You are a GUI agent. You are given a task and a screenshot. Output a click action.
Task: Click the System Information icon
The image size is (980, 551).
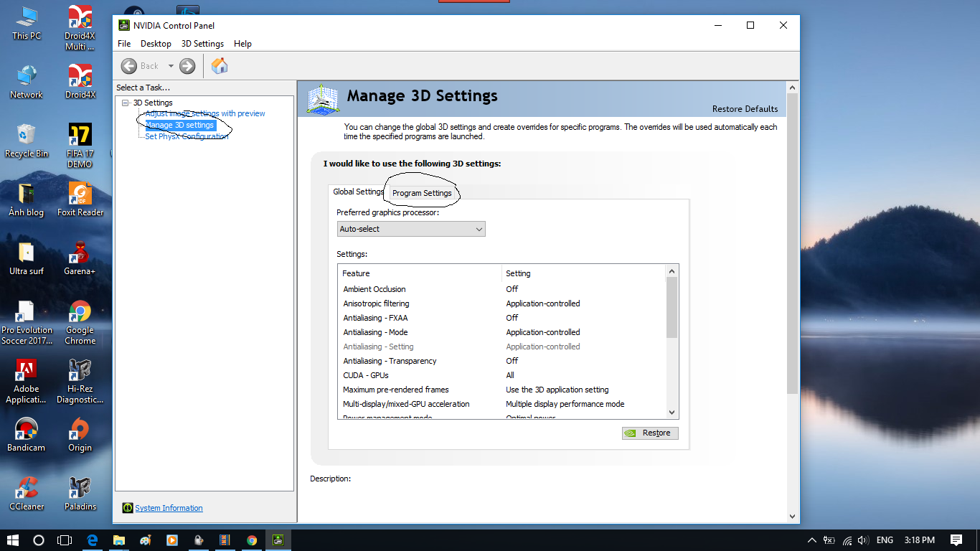128,508
